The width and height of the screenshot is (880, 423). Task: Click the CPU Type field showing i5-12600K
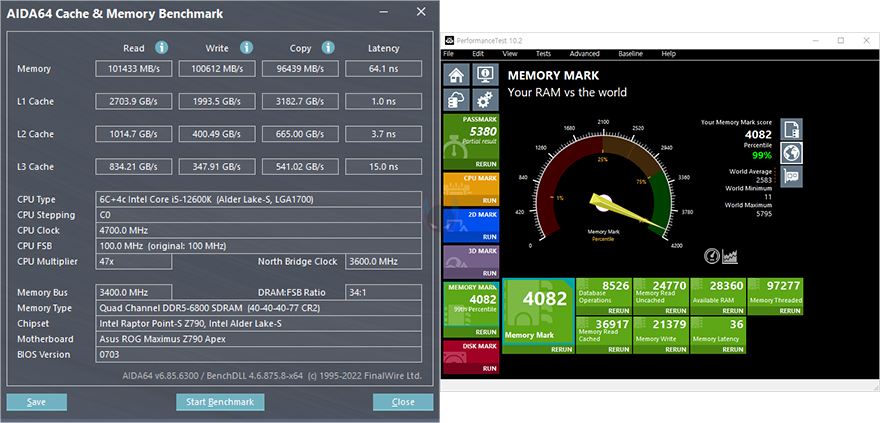pyautogui.click(x=259, y=199)
